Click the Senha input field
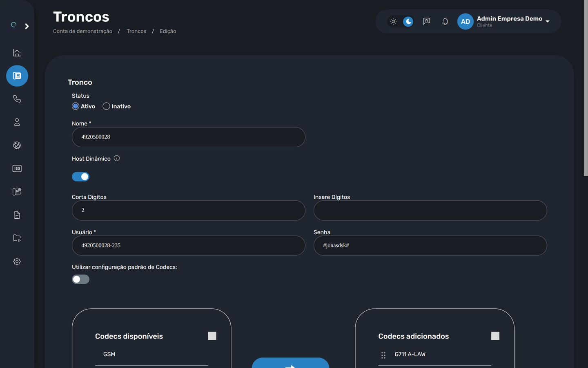 point(430,246)
